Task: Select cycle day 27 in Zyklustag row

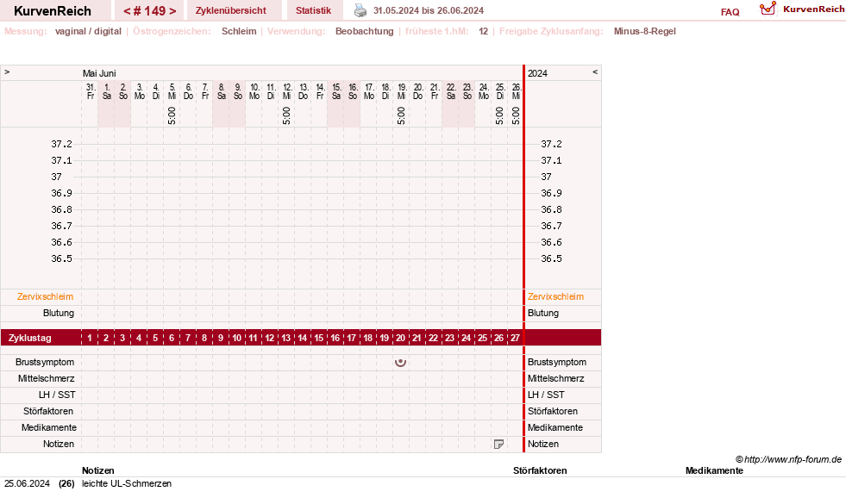Action: pos(515,338)
